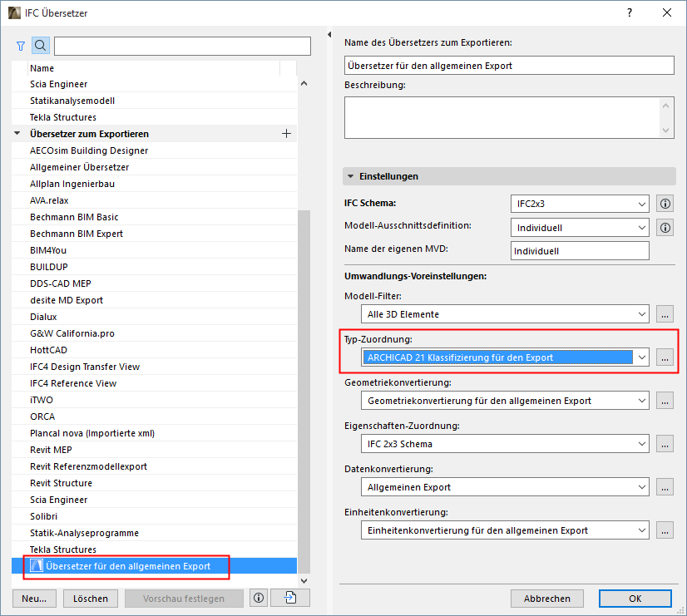Open Modell-Ausschnittsdefinition dropdown

[580, 228]
